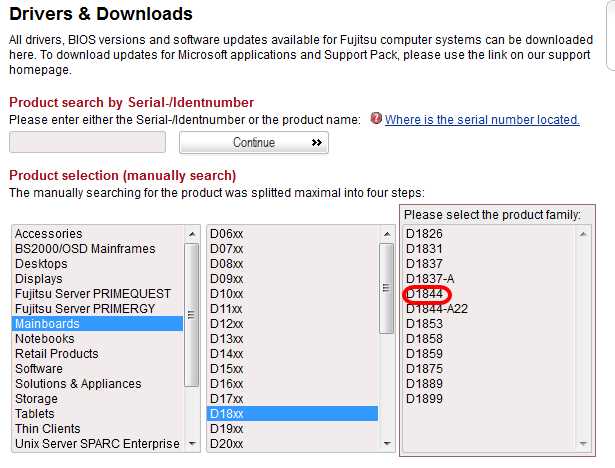The image size is (615, 468).
Task: Select Accessories in the category list
Action: point(97,234)
